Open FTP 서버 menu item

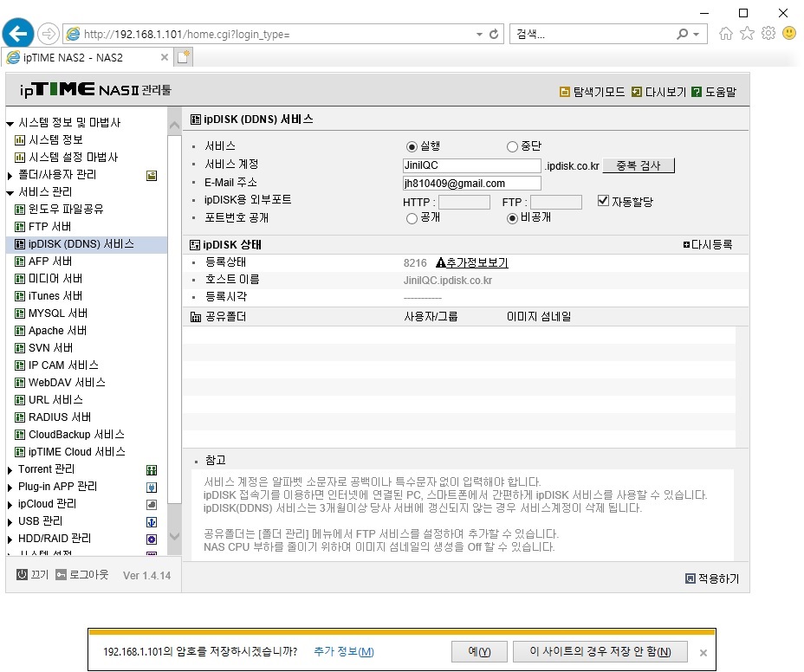[x=49, y=227]
